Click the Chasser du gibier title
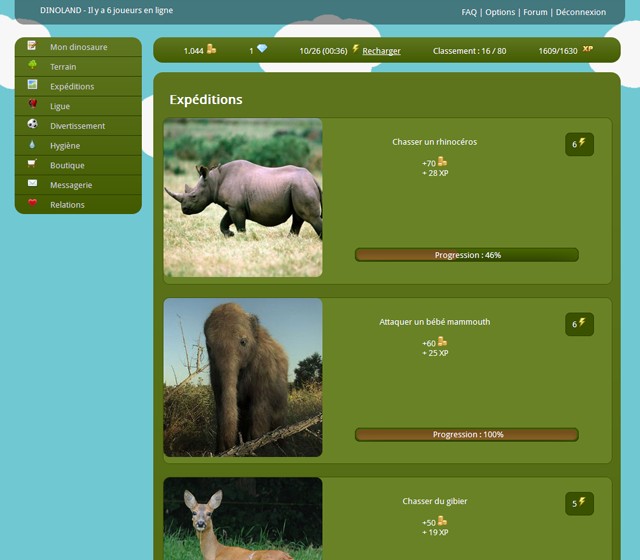The height and width of the screenshot is (560, 640). (435, 501)
